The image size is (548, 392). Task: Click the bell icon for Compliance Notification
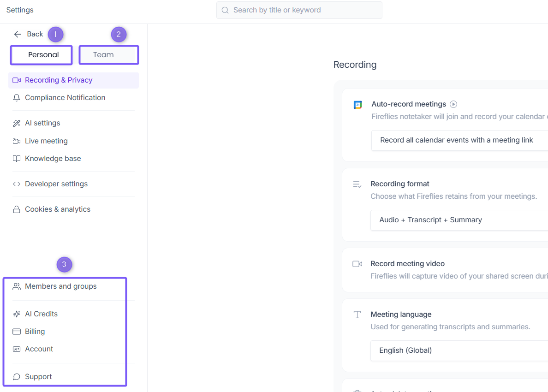tap(17, 98)
